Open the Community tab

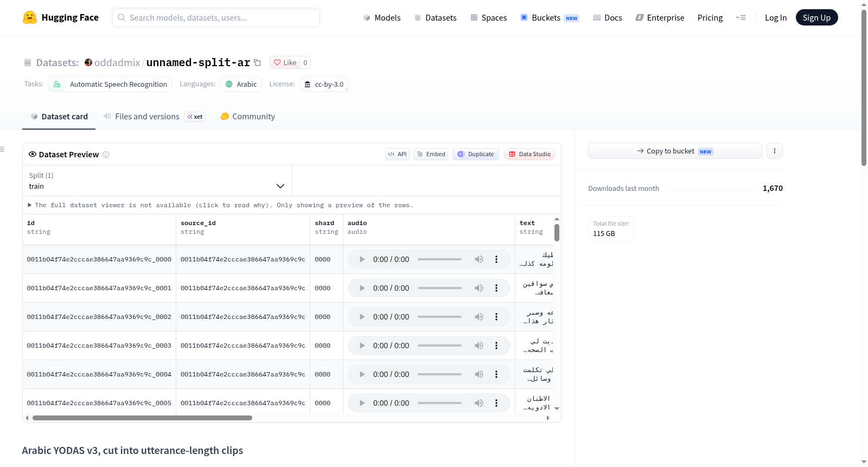[247, 117]
